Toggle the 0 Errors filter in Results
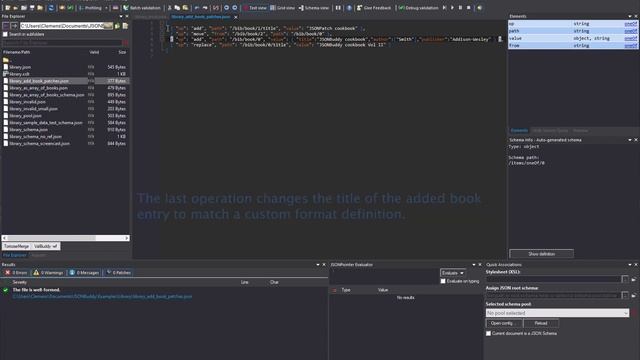Image resolution: width=640 pixels, height=360 pixels. tap(16, 273)
